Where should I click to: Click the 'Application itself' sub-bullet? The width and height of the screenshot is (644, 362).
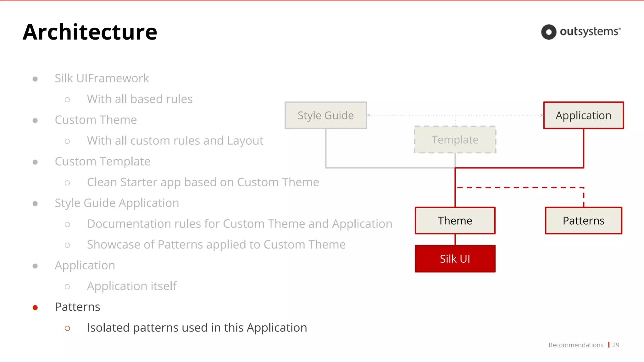click(132, 286)
